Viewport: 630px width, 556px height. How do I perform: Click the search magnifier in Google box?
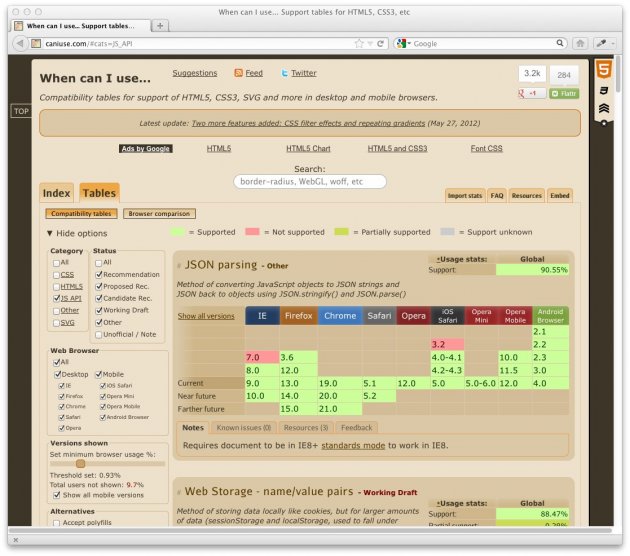click(559, 43)
